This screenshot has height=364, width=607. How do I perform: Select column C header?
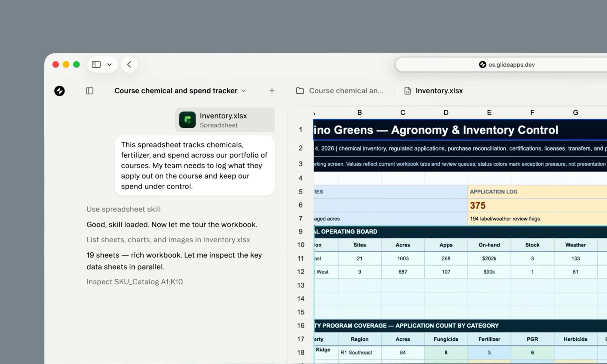403,113
